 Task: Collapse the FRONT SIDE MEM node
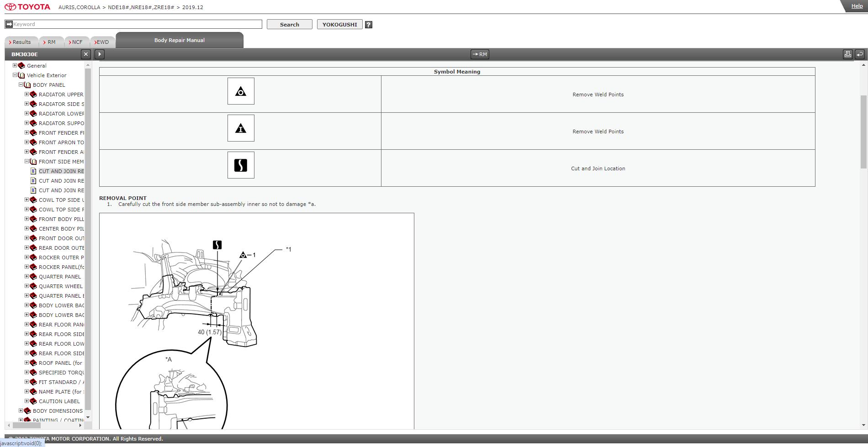26,161
